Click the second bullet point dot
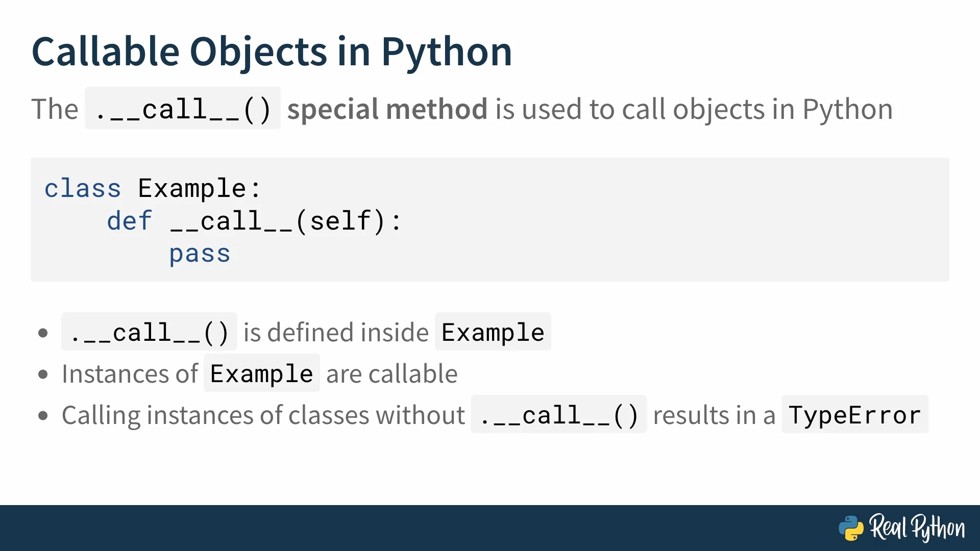Image resolution: width=980 pixels, height=551 pixels. click(x=43, y=374)
